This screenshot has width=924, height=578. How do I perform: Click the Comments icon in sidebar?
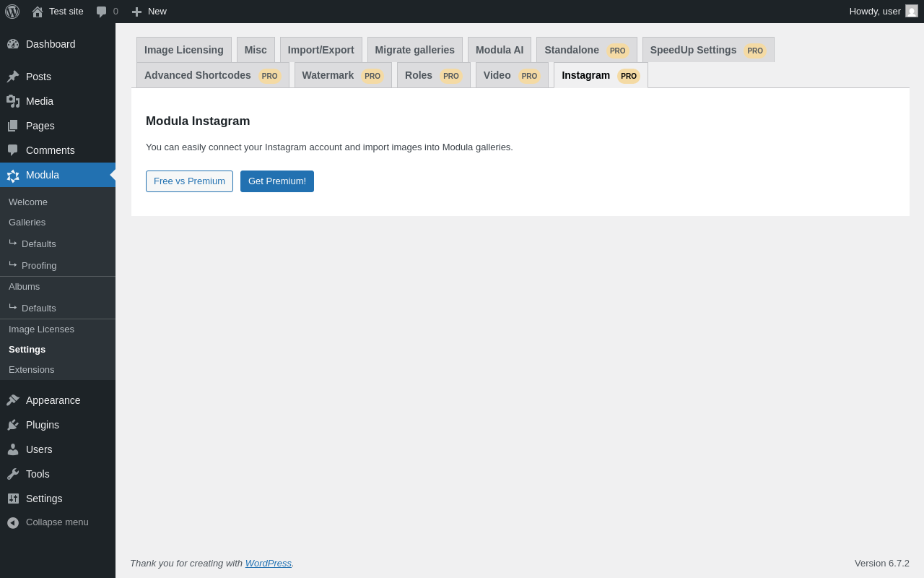tap(13, 150)
